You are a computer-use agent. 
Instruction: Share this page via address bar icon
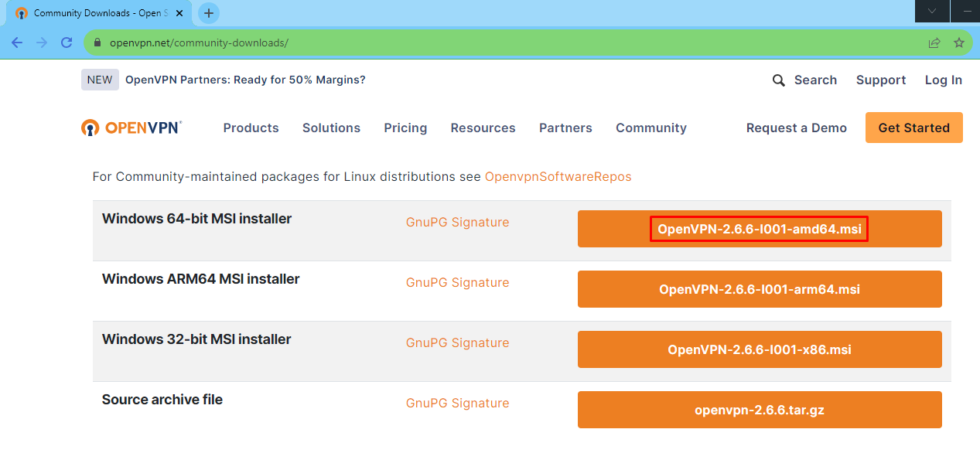pos(934,43)
